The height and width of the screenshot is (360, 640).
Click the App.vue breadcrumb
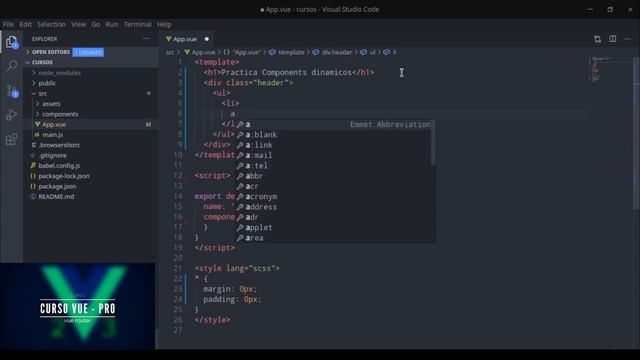200,52
